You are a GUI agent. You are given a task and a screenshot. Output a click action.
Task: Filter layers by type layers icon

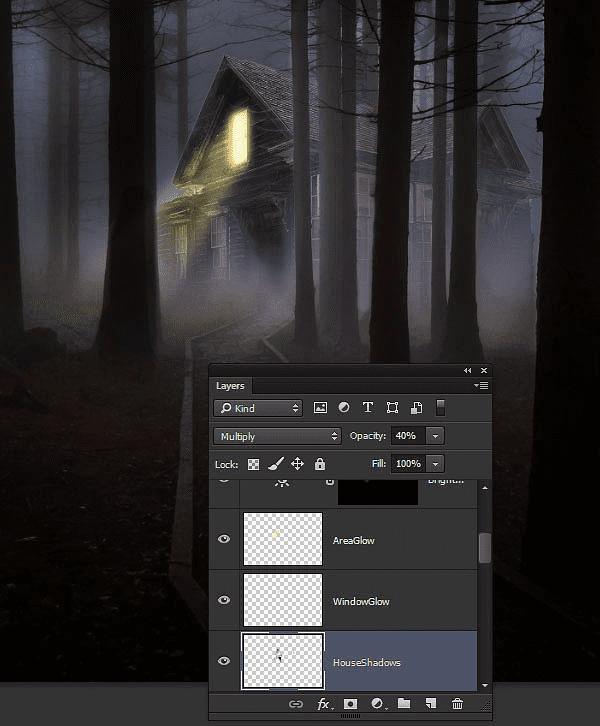[x=368, y=407]
